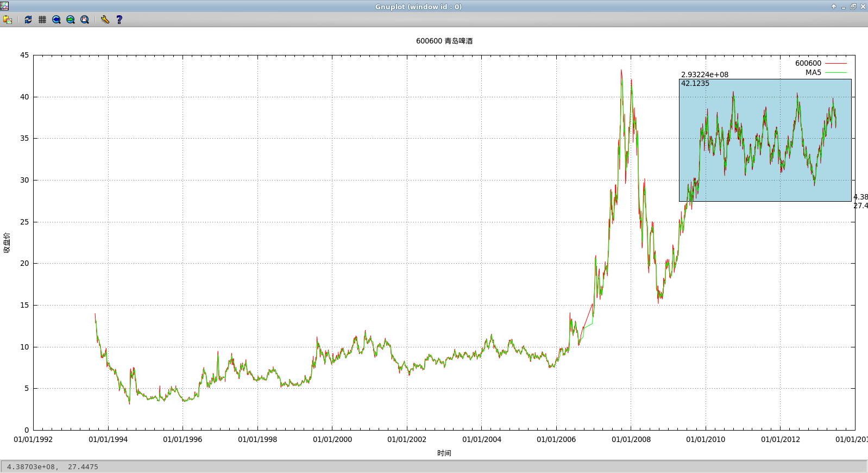Image resolution: width=868 pixels, height=473 pixels.
Task: Autoscale the plot with magnifier icon
Action: pos(85,20)
